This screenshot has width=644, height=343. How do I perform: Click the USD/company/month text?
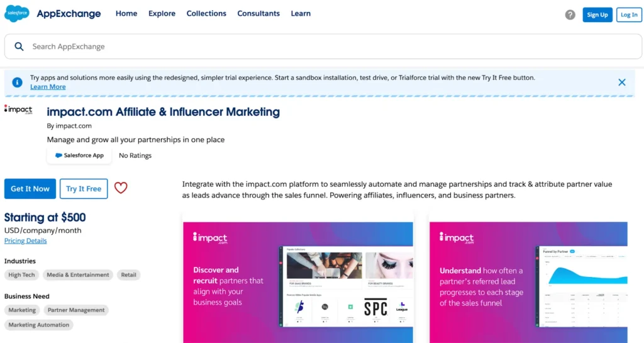click(x=43, y=230)
